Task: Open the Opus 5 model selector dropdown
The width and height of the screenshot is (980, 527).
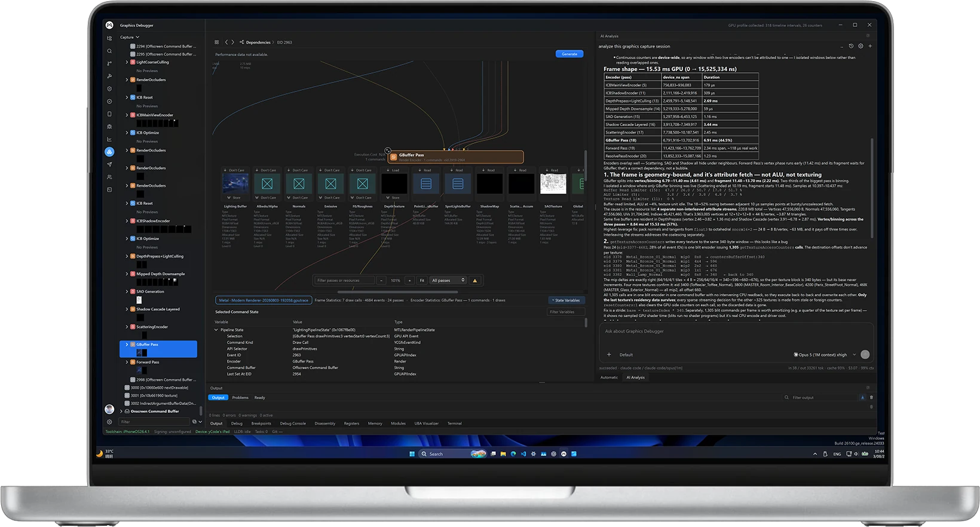Action: [825, 354]
